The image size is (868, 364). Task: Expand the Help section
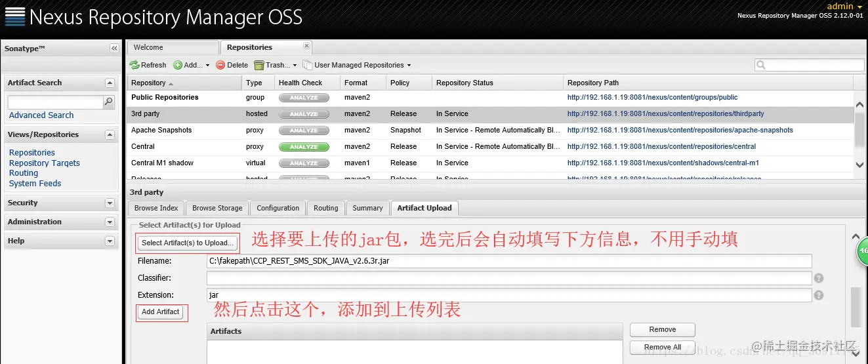click(x=110, y=241)
